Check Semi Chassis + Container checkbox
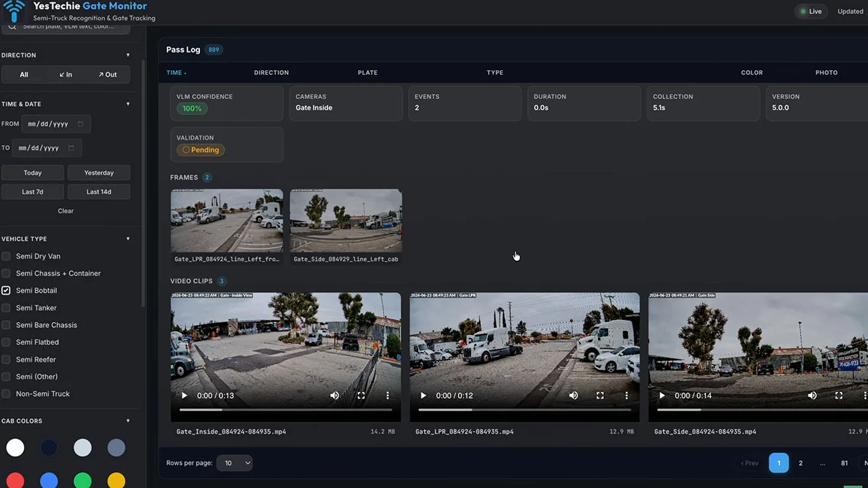 [x=6, y=273]
